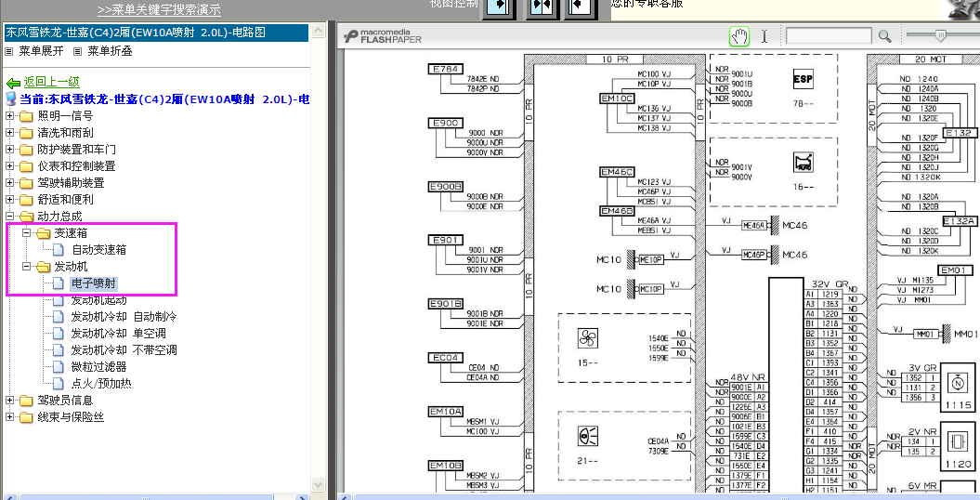Click the view control icon with right-pointing arrow
The width and height of the screenshot is (980, 500).
click(498, 7)
